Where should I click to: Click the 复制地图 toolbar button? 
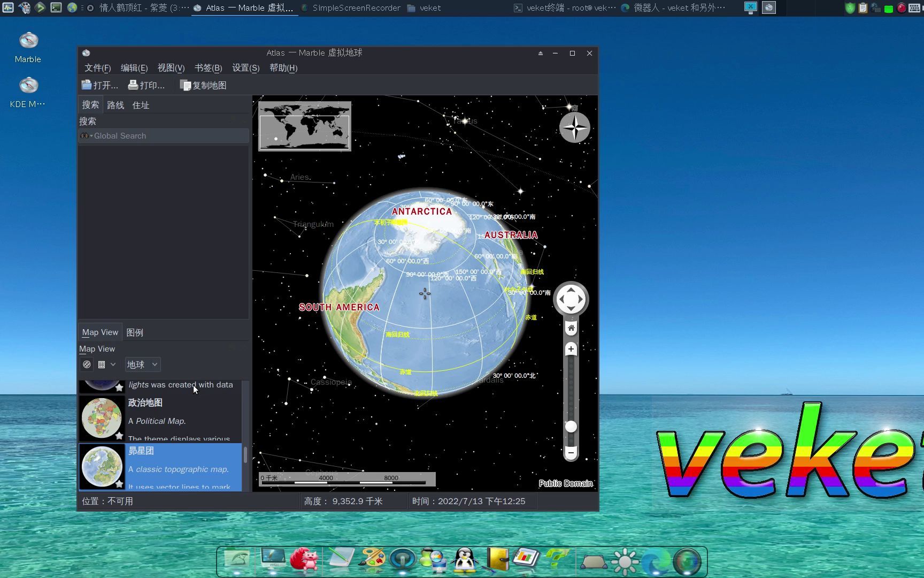coord(203,85)
